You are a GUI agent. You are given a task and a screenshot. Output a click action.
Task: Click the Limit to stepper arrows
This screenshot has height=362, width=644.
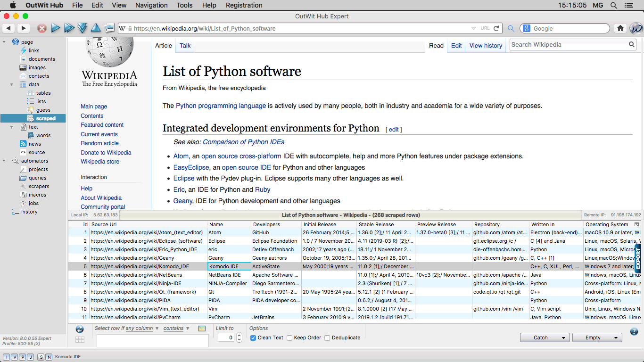coord(239,337)
